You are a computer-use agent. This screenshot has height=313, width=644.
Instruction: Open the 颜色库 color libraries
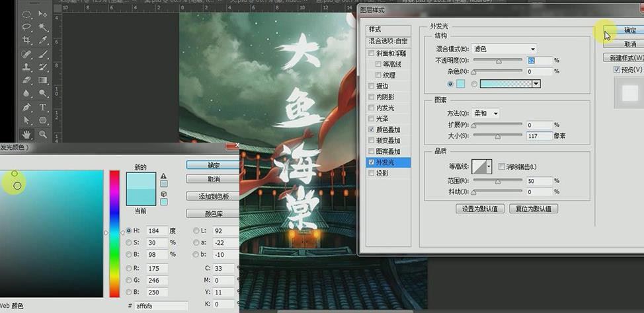[x=213, y=214]
